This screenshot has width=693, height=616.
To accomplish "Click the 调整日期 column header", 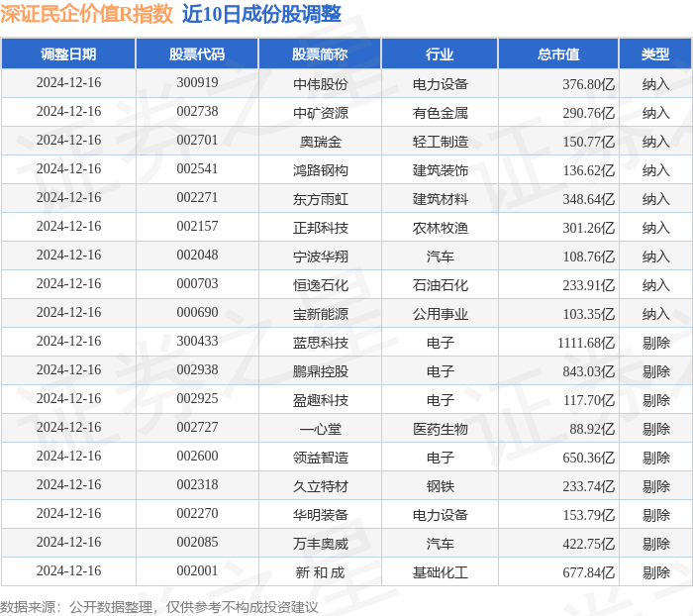I will pos(68,53).
